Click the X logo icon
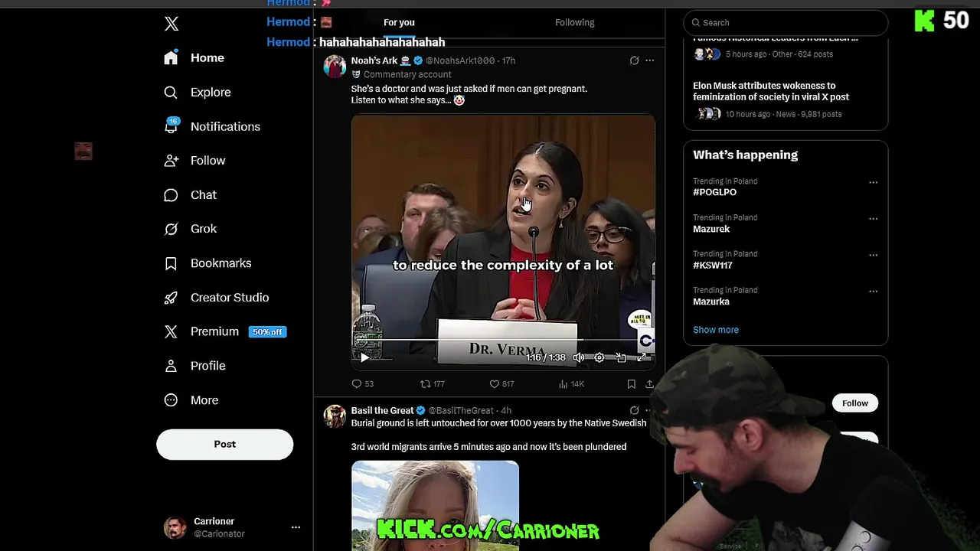The image size is (980, 551). click(171, 24)
